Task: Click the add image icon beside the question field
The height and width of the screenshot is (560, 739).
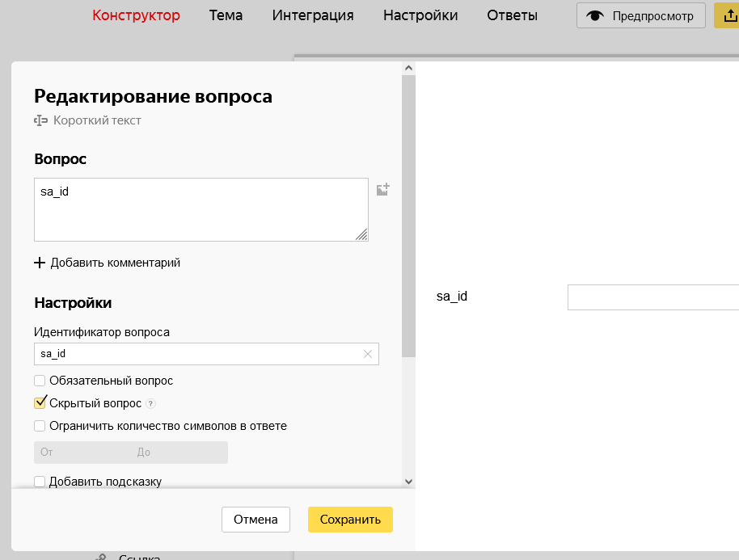Action: coord(382,188)
